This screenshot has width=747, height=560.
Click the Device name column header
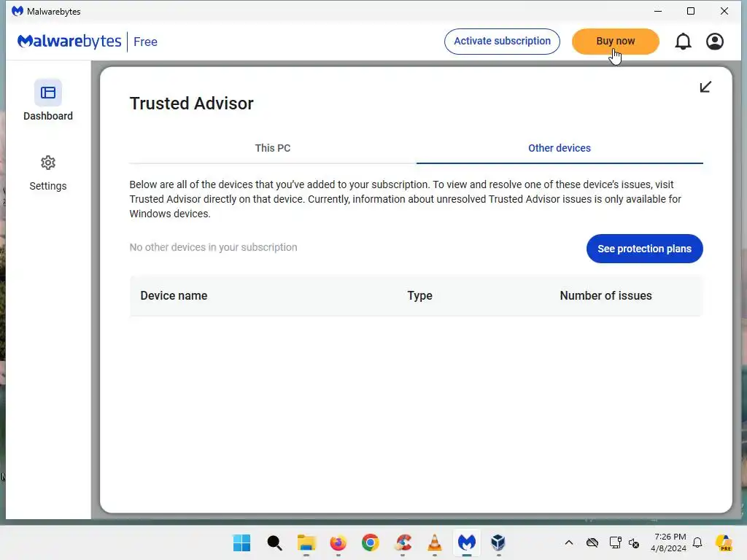click(x=174, y=296)
